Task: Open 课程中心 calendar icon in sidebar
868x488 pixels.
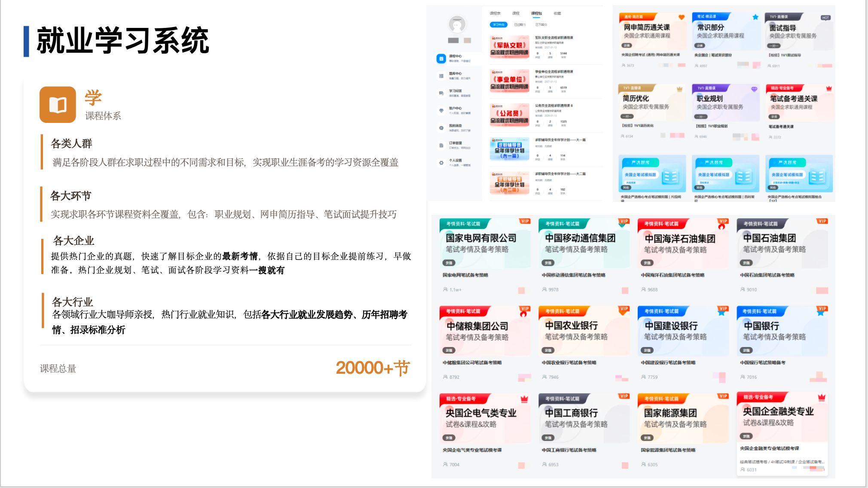Action: [441, 58]
